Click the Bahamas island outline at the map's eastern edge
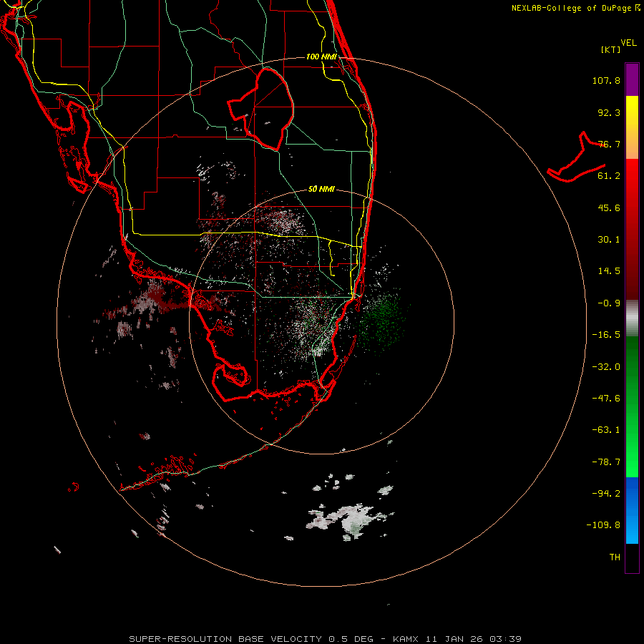This screenshot has height=644, width=644. tap(577, 158)
